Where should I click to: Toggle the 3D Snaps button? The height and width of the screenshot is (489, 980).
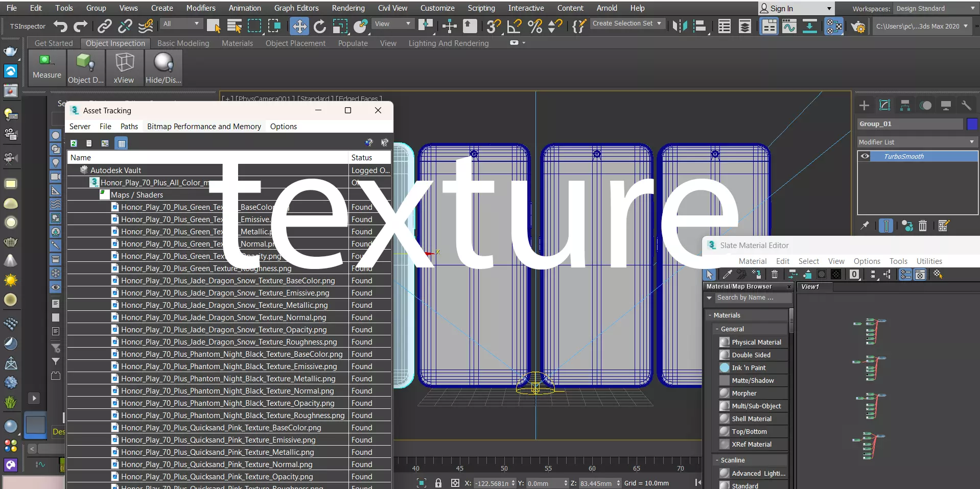(x=494, y=26)
